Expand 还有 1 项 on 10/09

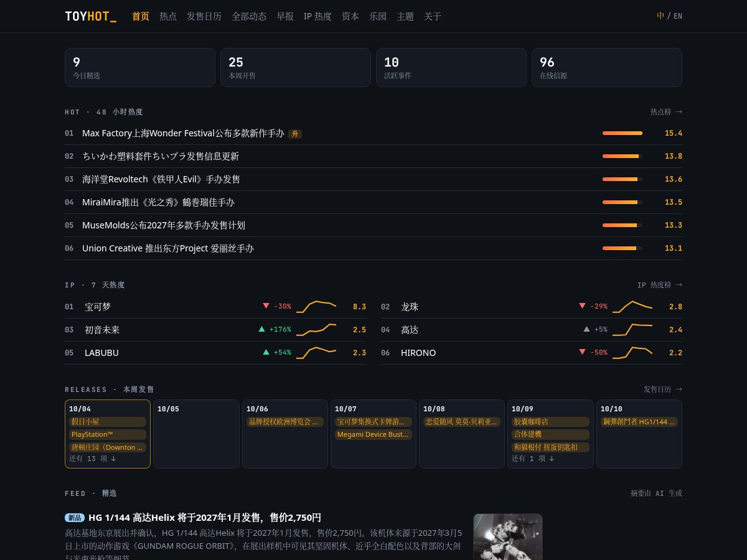[x=533, y=459]
